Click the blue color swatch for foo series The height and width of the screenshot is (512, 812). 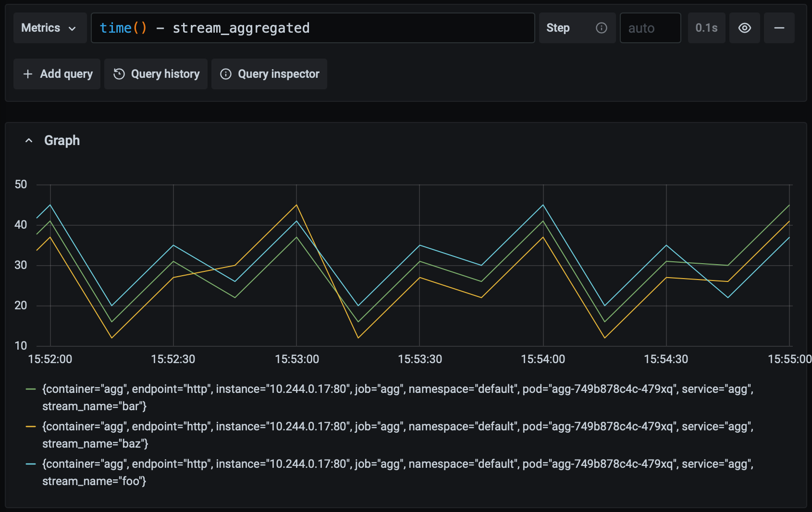[x=31, y=464]
